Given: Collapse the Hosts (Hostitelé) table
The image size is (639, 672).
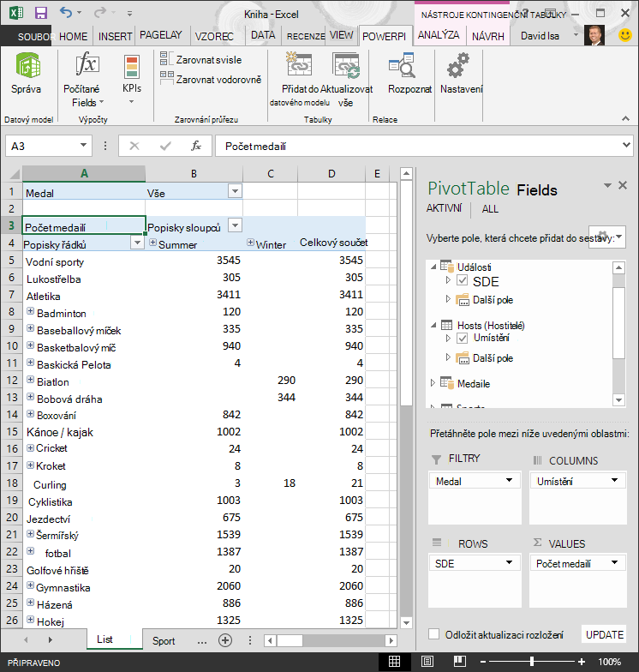Looking at the screenshot, I should click(x=433, y=325).
